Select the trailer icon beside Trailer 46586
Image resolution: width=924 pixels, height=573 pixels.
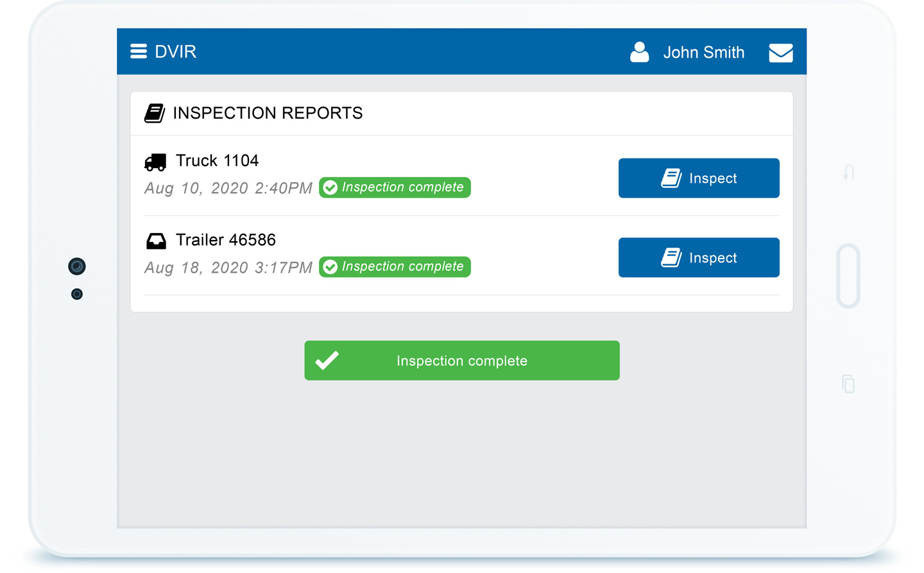click(156, 239)
